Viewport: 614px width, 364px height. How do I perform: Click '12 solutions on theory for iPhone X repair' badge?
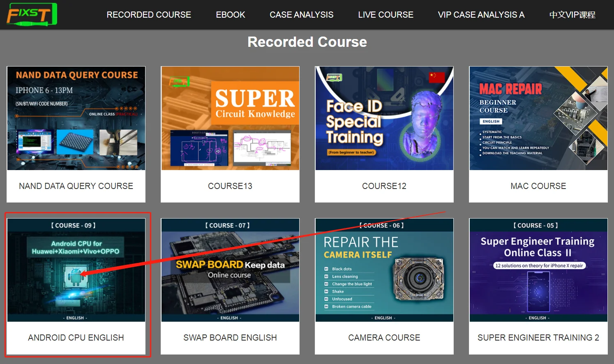(x=539, y=266)
